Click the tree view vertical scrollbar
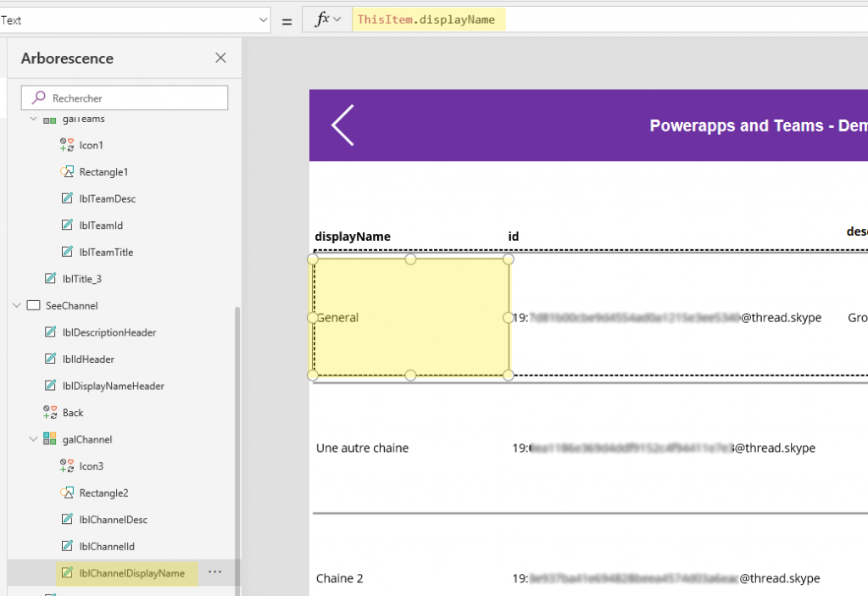The image size is (868, 596). coord(237,451)
